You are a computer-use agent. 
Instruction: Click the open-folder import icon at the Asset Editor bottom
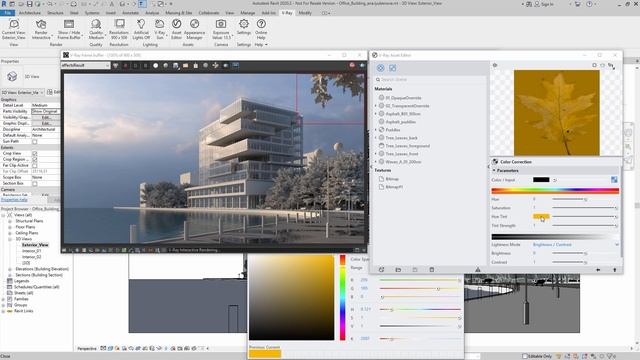click(398, 269)
